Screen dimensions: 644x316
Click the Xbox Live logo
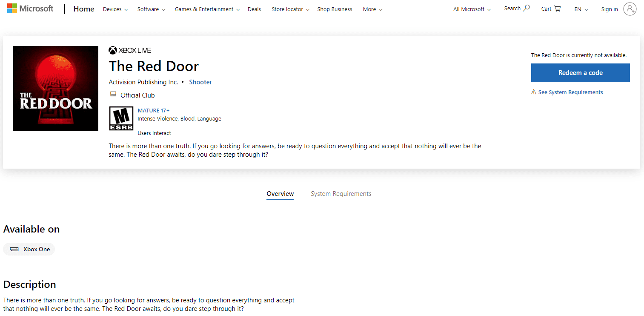click(x=130, y=50)
